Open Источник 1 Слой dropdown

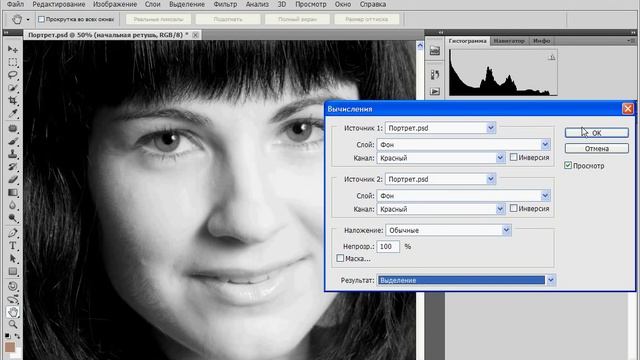[x=464, y=144]
